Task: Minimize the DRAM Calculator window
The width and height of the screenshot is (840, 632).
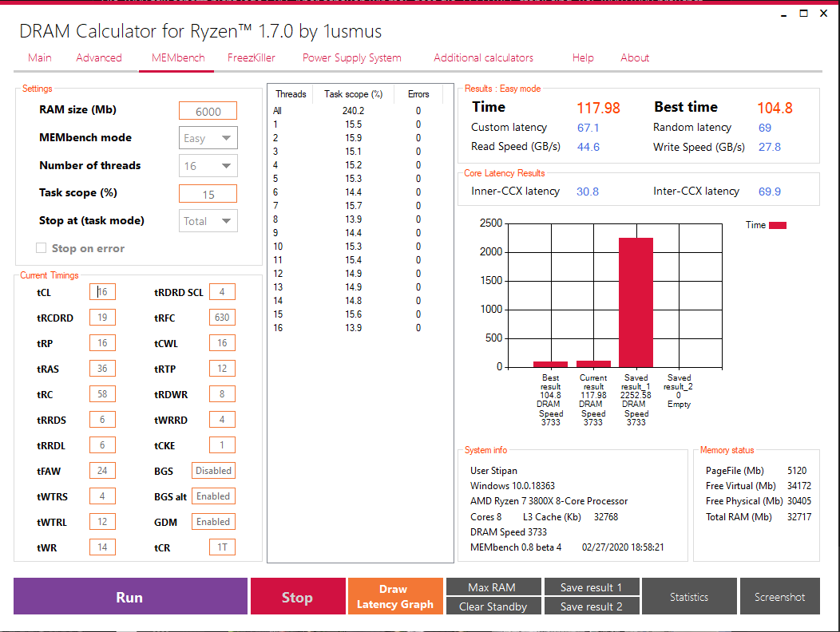Action: [784, 14]
